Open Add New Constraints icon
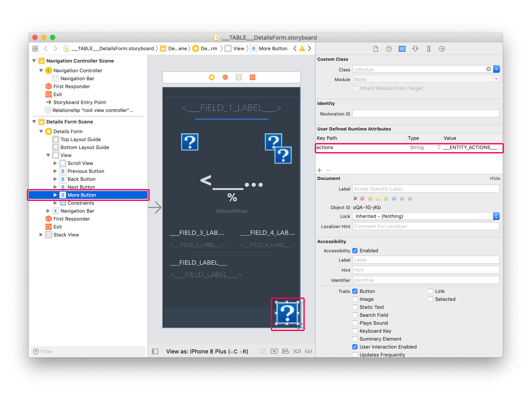532x406 pixels. click(297, 351)
